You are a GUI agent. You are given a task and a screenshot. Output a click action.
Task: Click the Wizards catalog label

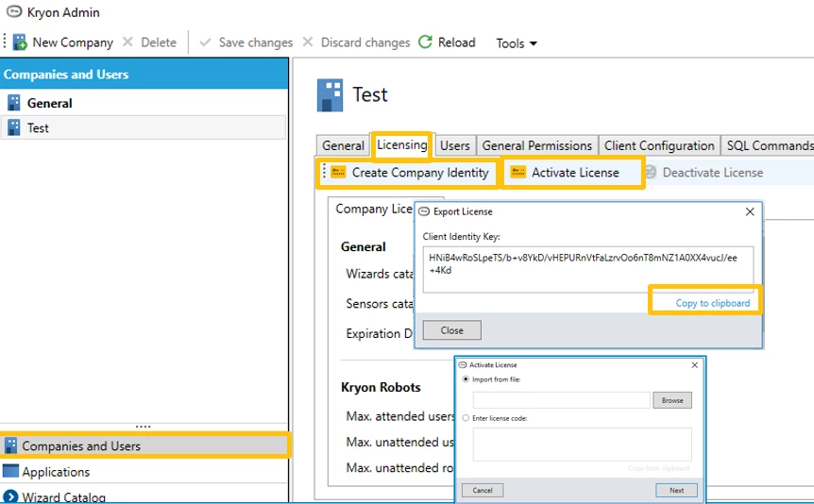pyautogui.click(x=380, y=274)
